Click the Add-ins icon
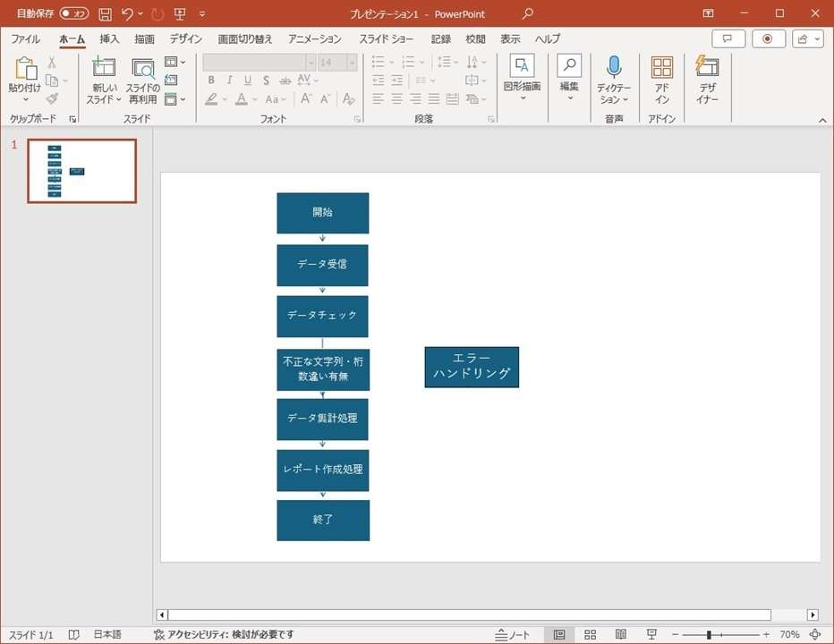 [x=661, y=67]
